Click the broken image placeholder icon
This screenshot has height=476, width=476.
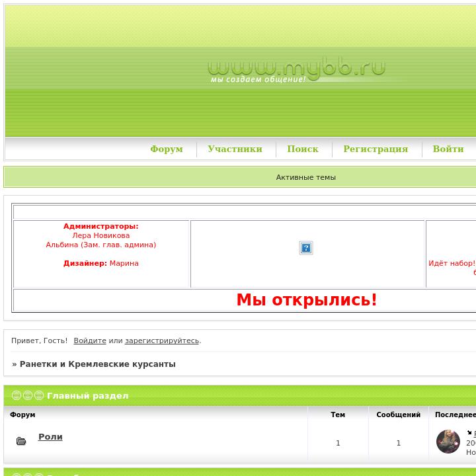point(306,248)
